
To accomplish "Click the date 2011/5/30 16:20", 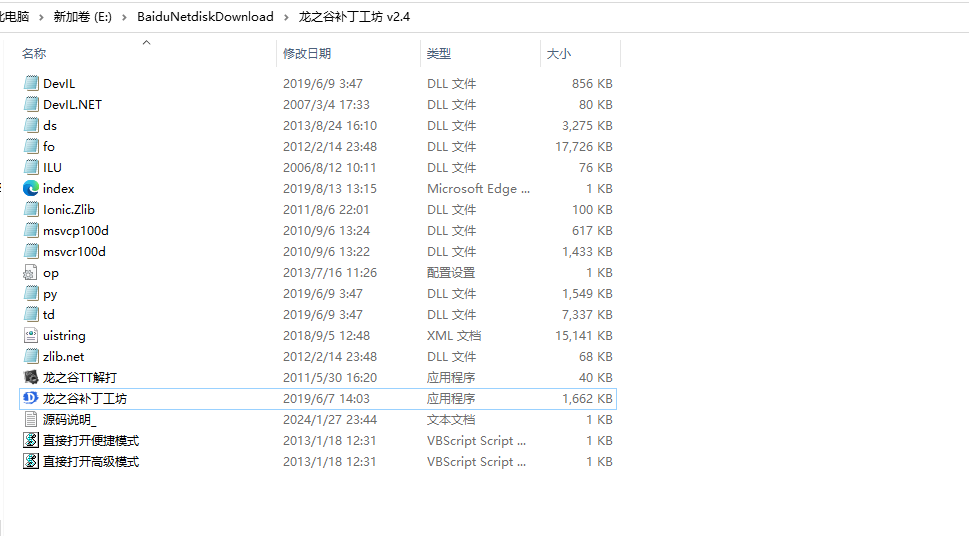I will click(x=328, y=378).
